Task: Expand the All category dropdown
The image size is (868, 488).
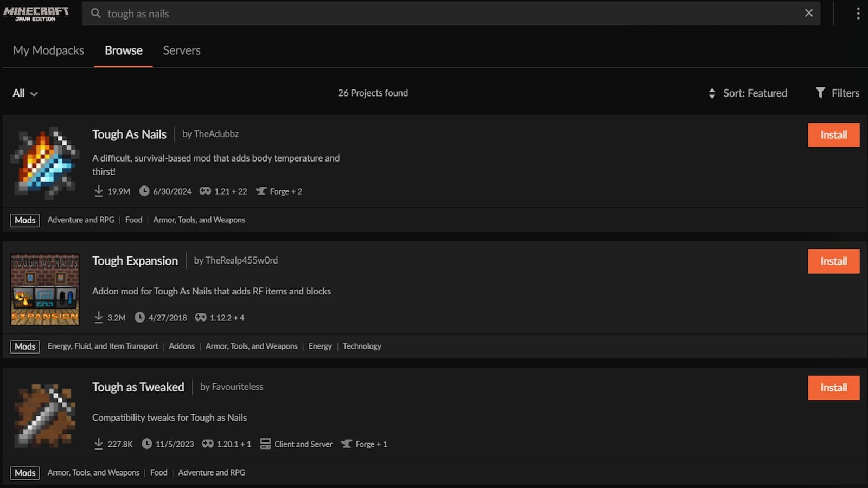Action: 25,93
